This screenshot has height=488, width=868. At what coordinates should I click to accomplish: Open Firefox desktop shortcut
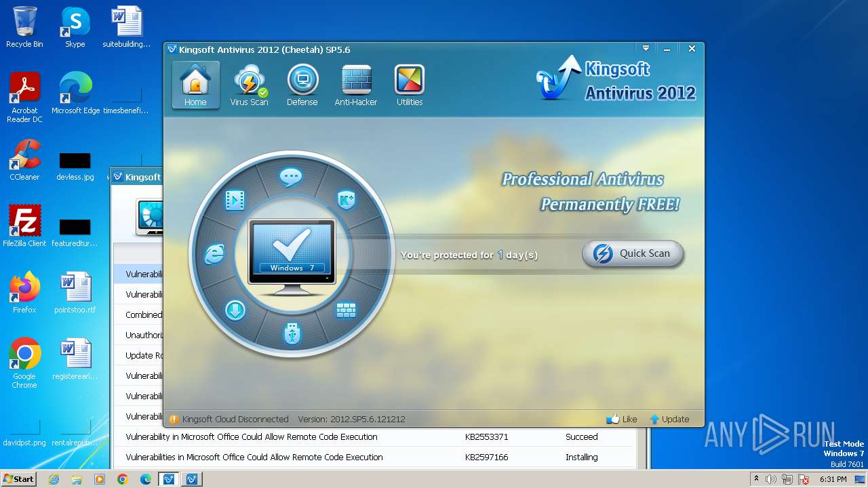point(24,293)
